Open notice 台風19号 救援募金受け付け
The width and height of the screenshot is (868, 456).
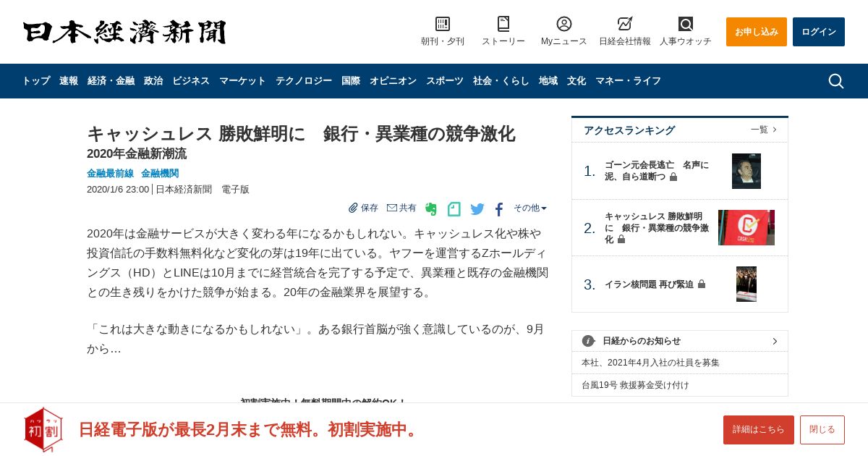coord(635,385)
